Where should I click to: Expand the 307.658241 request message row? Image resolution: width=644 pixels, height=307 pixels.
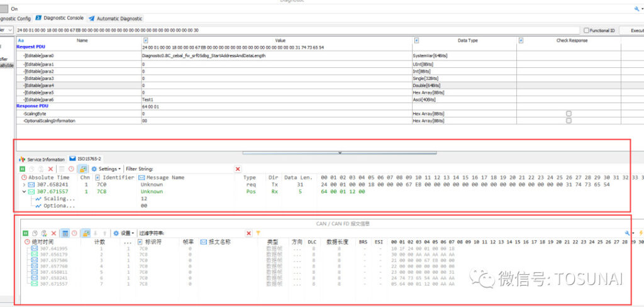tap(24, 185)
